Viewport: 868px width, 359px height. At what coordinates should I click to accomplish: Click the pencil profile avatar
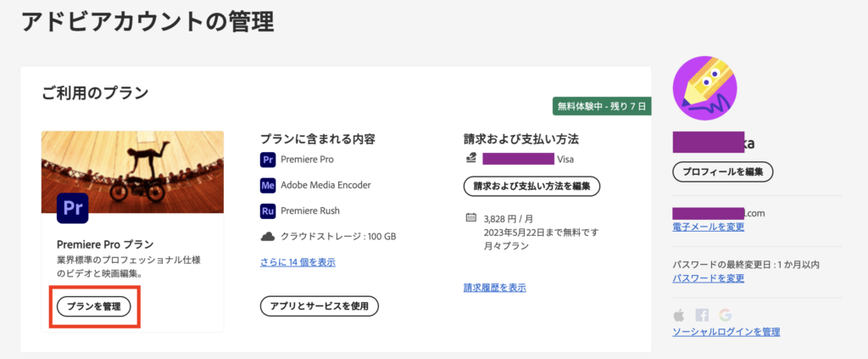704,88
